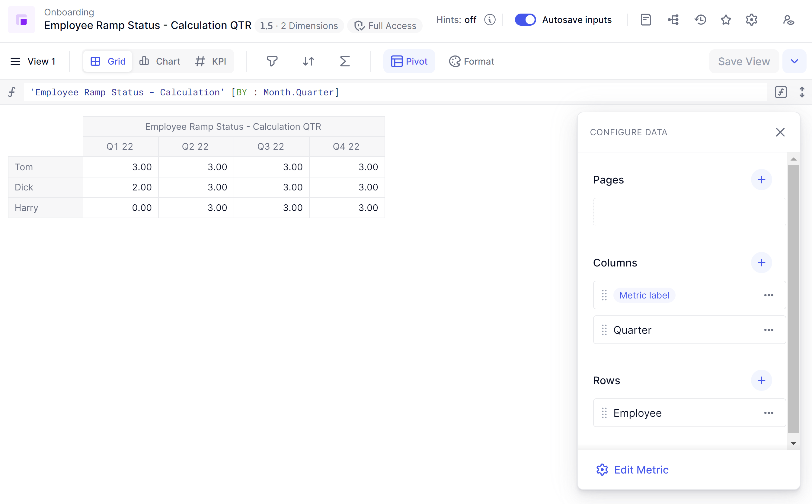The height and width of the screenshot is (504, 812).
Task: Switch to the KPI view tab
Action: click(x=211, y=61)
